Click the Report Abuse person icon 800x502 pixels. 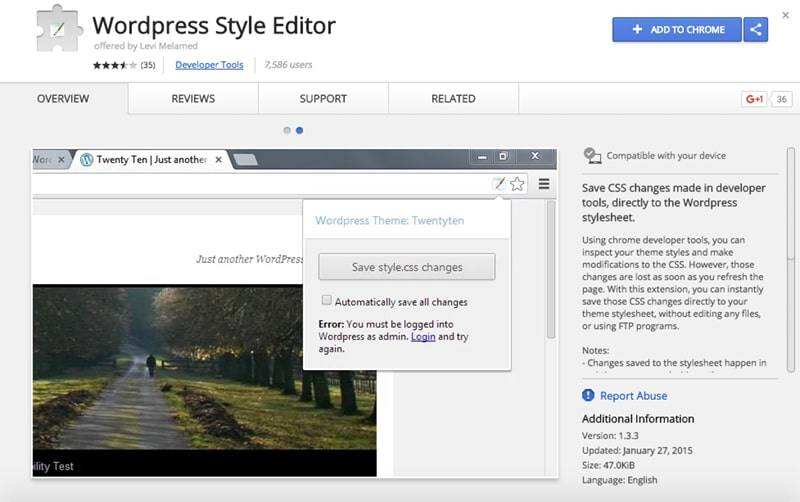point(589,396)
